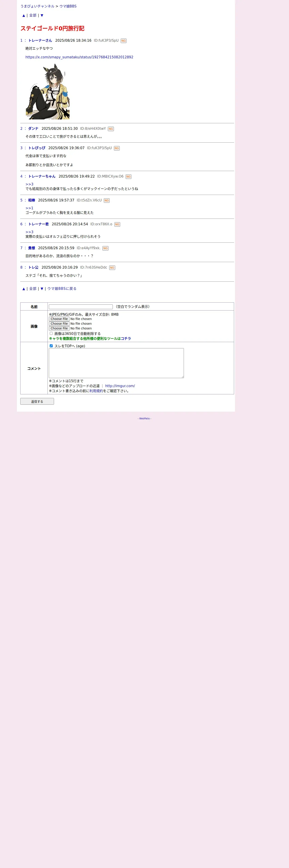Image resolution: width=289 pixels, height=868 pixels.
Task: Click >>3 anchor in post 6
Action: (30, 232)
